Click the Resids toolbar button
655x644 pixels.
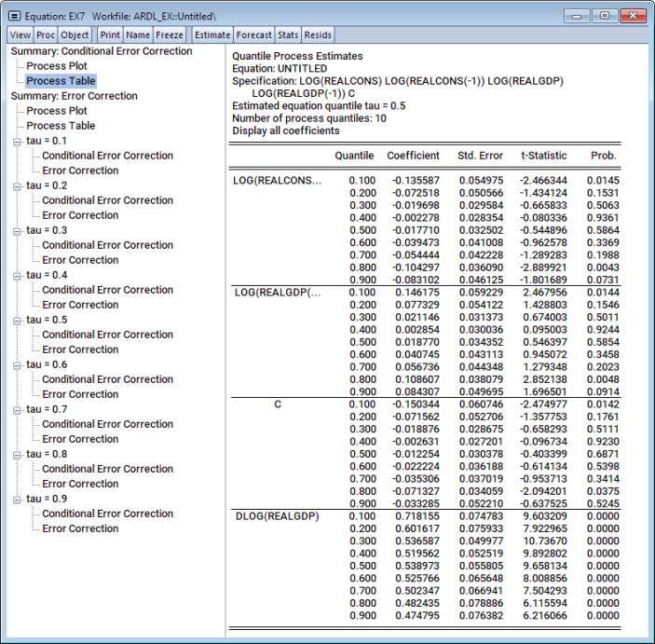[x=318, y=34]
